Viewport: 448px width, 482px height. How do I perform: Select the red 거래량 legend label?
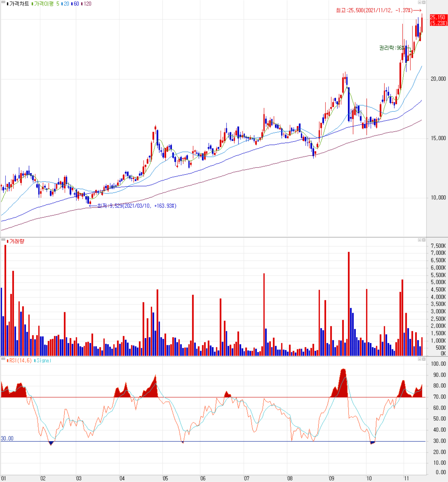[16, 241]
